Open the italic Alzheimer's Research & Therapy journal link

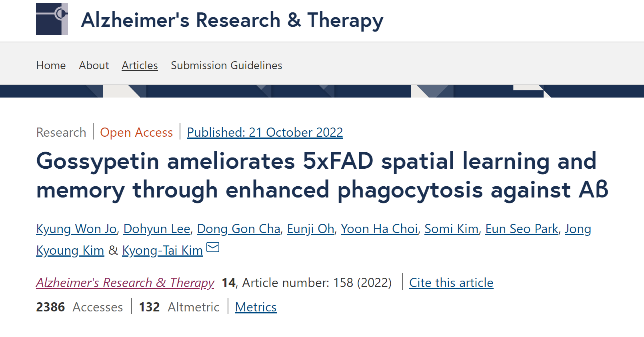[125, 283]
